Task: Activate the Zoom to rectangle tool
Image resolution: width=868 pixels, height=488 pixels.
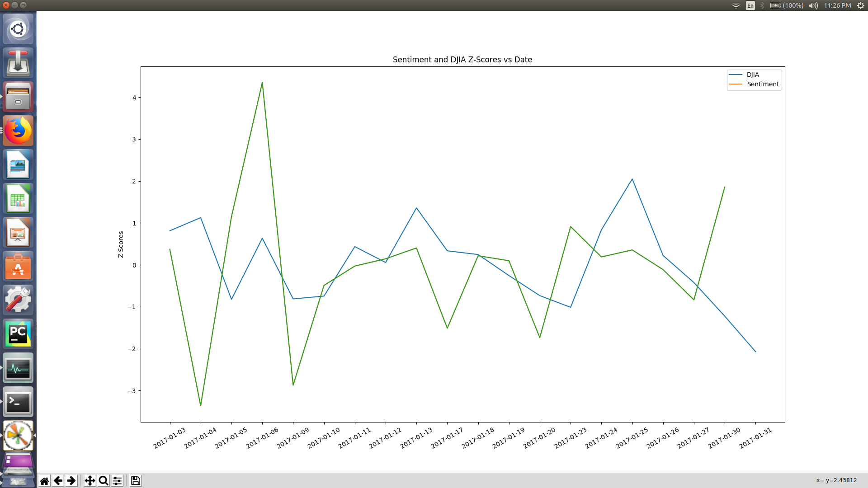Action: tap(104, 481)
